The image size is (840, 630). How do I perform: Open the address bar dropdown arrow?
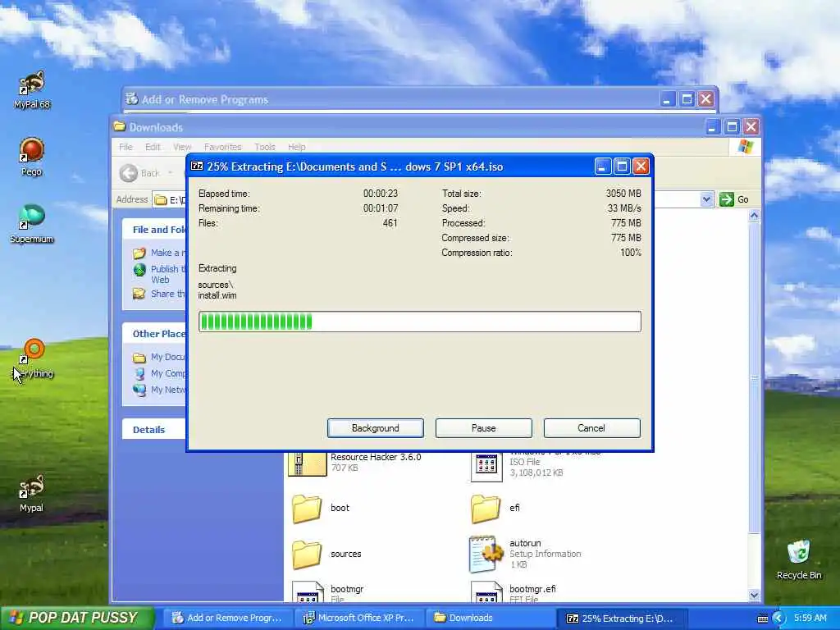(x=706, y=199)
